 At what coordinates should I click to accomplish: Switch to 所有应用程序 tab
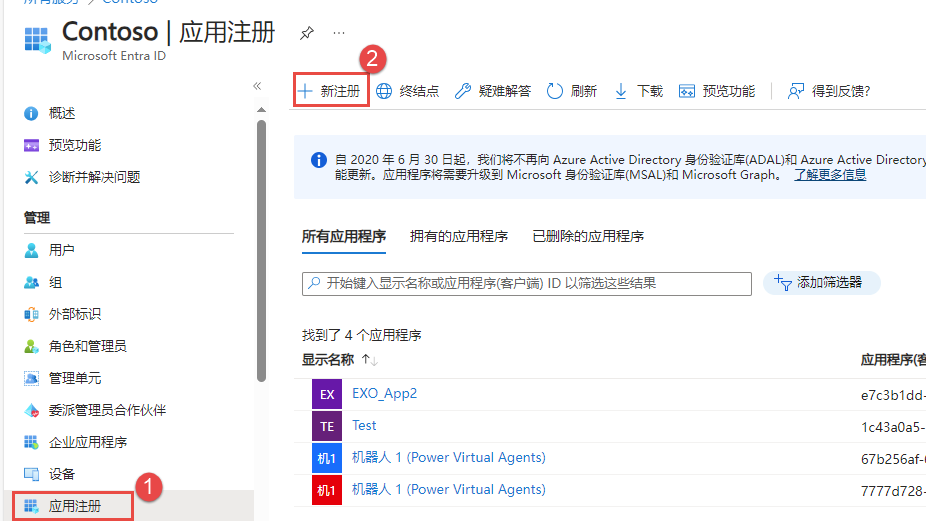pyautogui.click(x=344, y=236)
